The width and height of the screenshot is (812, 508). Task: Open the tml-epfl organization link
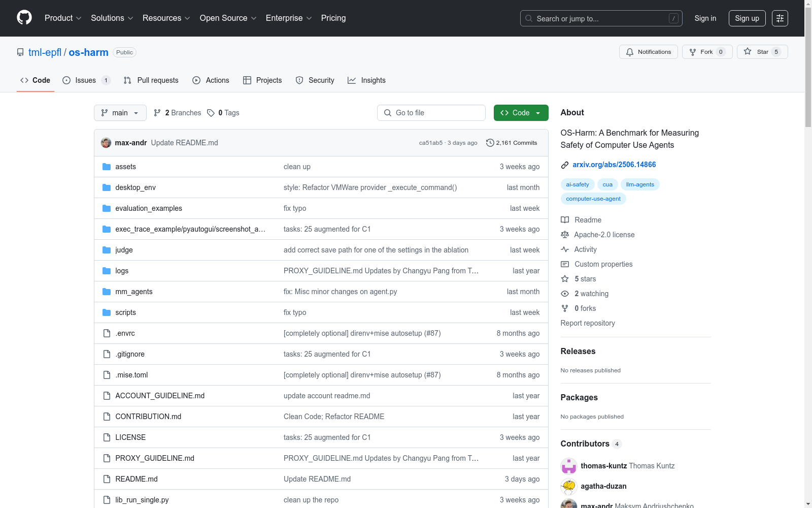pyautogui.click(x=45, y=52)
